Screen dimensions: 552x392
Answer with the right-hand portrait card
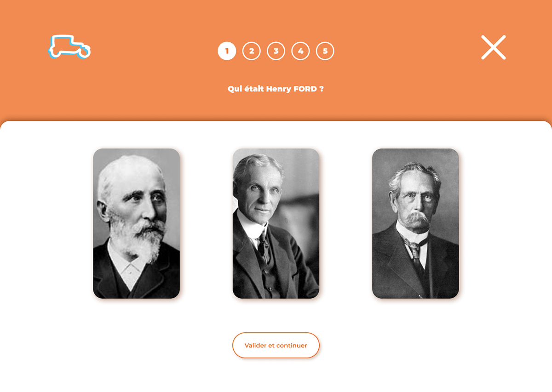pos(415,223)
